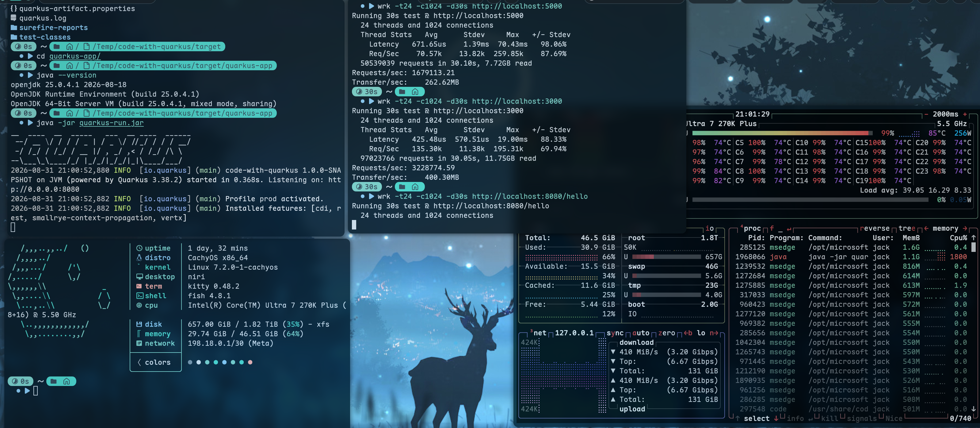The width and height of the screenshot is (980, 428).
Task: Click the folder icon above the localhost:8080/hello wrk command
Action: pyautogui.click(x=402, y=187)
